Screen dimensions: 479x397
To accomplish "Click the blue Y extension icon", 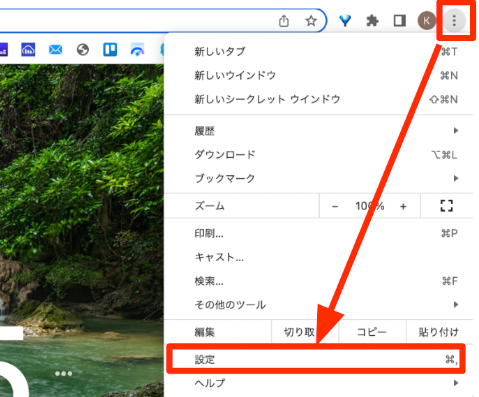I will (345, 21).
